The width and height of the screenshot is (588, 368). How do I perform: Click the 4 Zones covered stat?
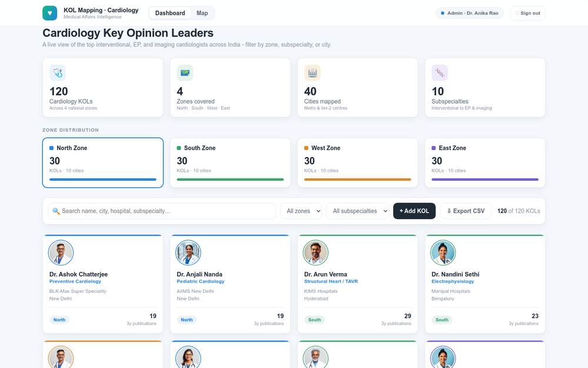(x=230, y=88)
